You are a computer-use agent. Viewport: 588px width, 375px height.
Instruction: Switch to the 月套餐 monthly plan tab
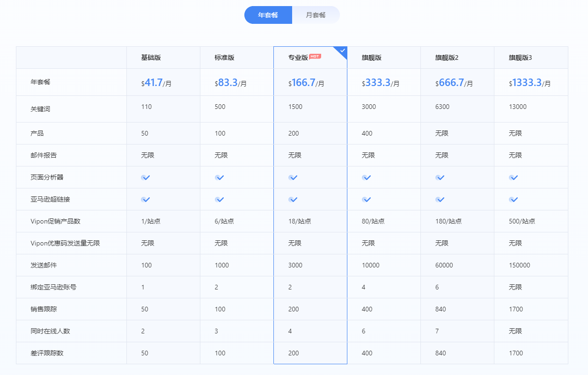316,15
